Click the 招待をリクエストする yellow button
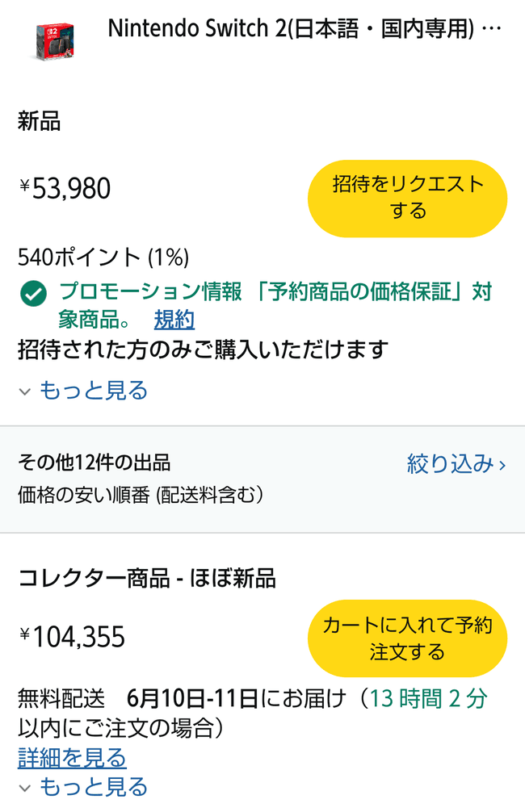The height and width of the screenshot is (812, 525). (x=407, y=198)
